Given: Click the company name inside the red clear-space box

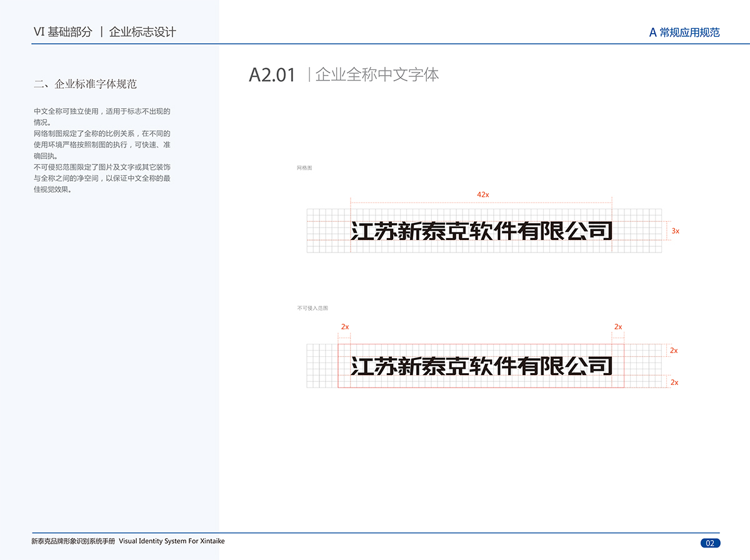Looking at the screenshot, I should (481, 366).
